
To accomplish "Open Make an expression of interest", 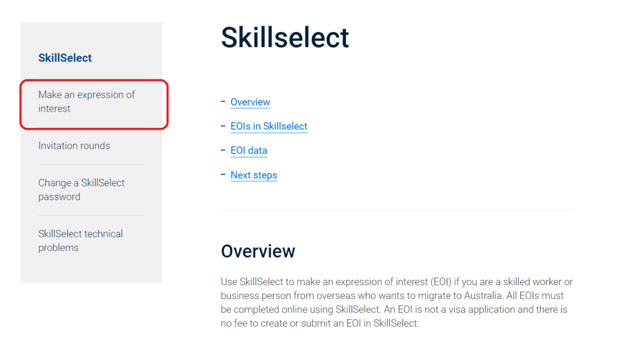I will 86,101.
